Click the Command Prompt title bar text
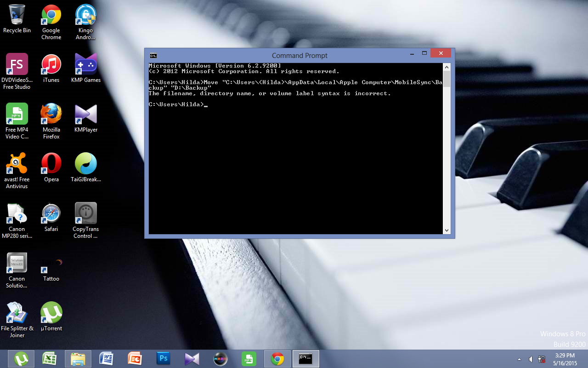The width and height of the screenshot is (588, 368). click(x=300, y=56)
